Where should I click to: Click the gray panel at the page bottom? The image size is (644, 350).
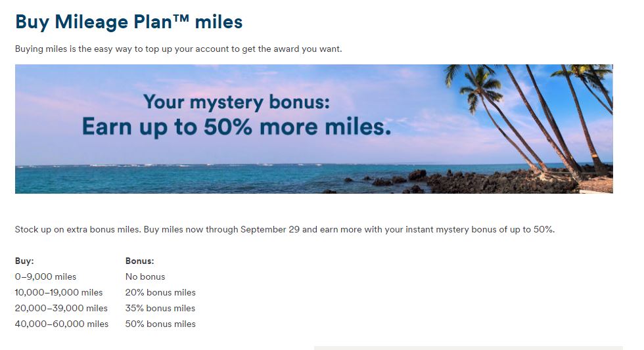tap(468, 348)
